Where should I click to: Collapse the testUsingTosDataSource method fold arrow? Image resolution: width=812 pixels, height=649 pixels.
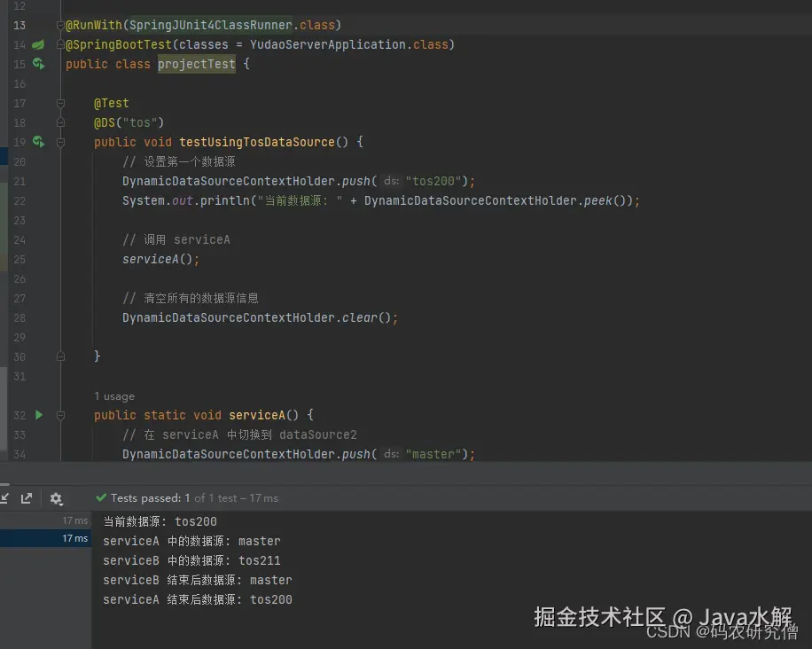(x=59, y=142)
